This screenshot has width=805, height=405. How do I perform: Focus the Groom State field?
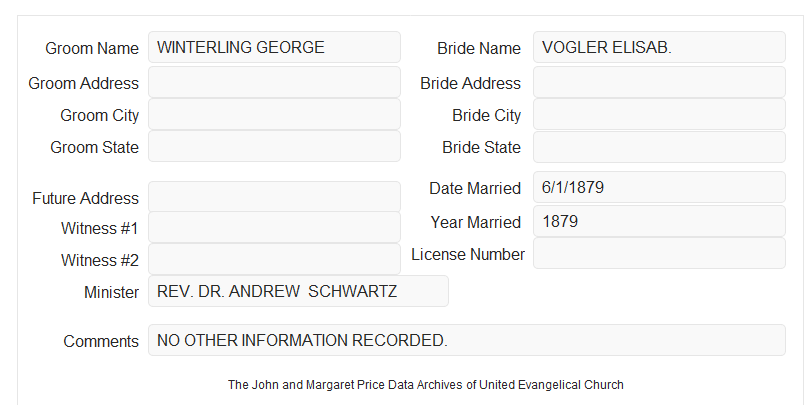[274, 146]
